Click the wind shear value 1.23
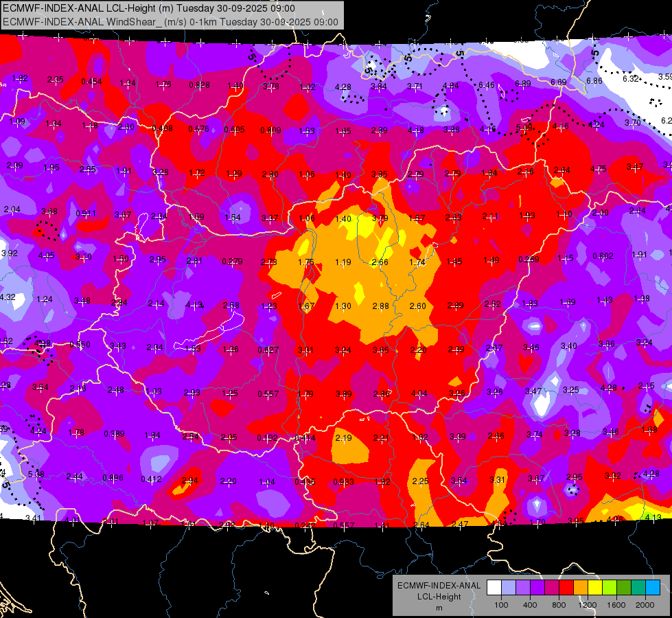672x618 pixels. coord(269,306)
